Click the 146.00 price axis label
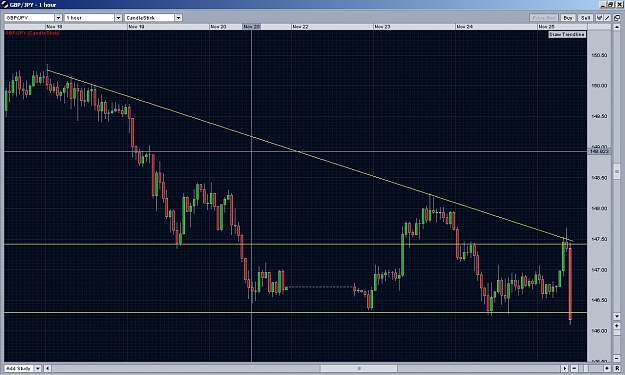Viewport: 625px width, 375px height. click(599, 331)
